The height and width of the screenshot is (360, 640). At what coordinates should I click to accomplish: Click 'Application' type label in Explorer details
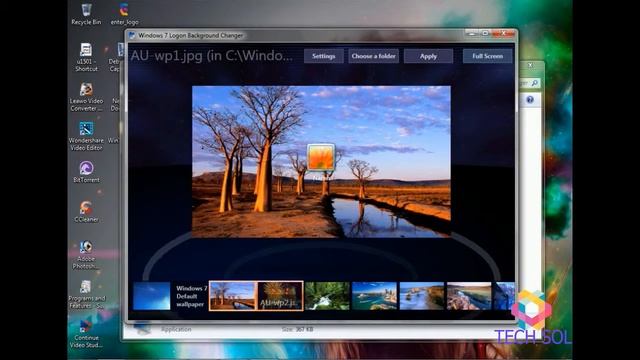(176, 329)
